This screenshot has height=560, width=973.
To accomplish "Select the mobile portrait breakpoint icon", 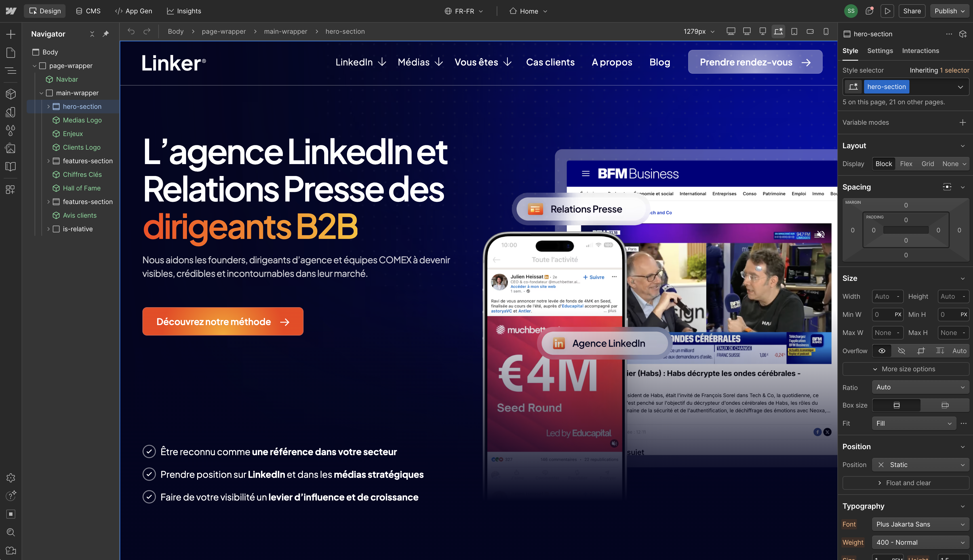I will (x=826, y=31).
